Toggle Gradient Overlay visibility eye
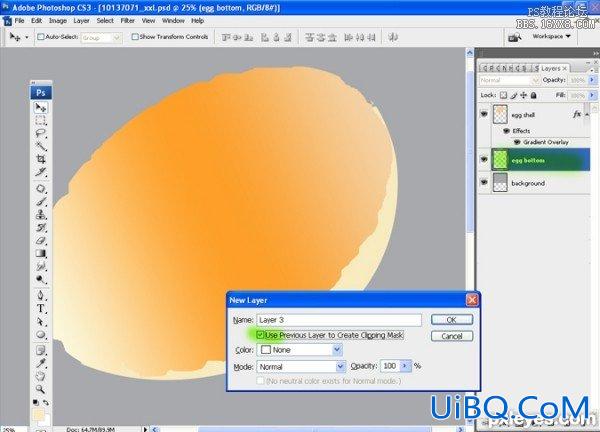Screen dimensions: 600x432 point(517,142)
